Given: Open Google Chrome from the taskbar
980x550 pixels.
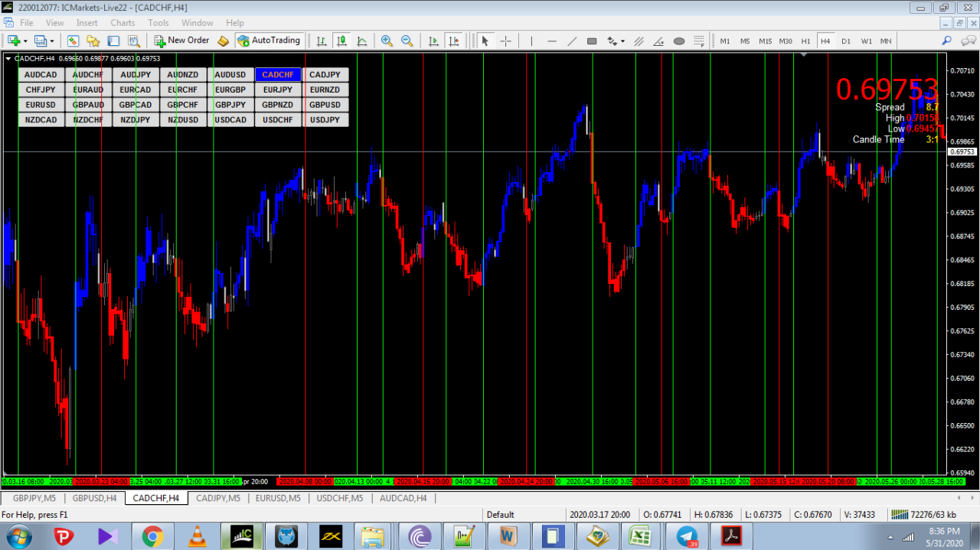Looking at the screenshot, I should pyautogui.click(x=152, y=537).
